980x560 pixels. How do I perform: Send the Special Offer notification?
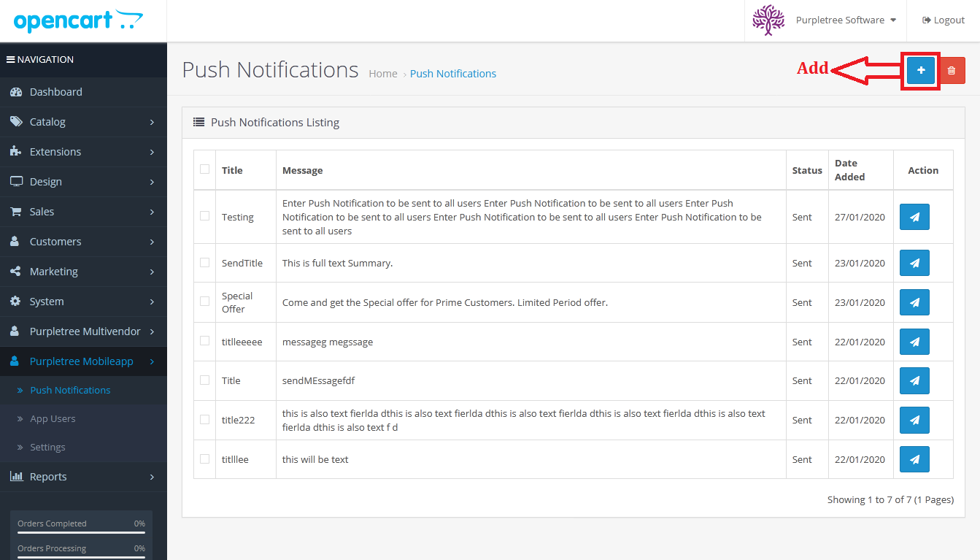click(x=914, y=302)
